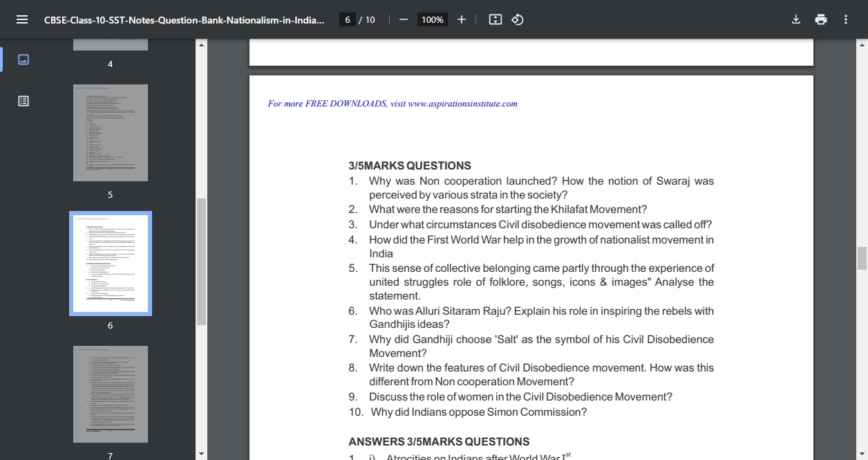868x460 pixels.
Task: Click the 100% zoom level field
Action: 433,19
